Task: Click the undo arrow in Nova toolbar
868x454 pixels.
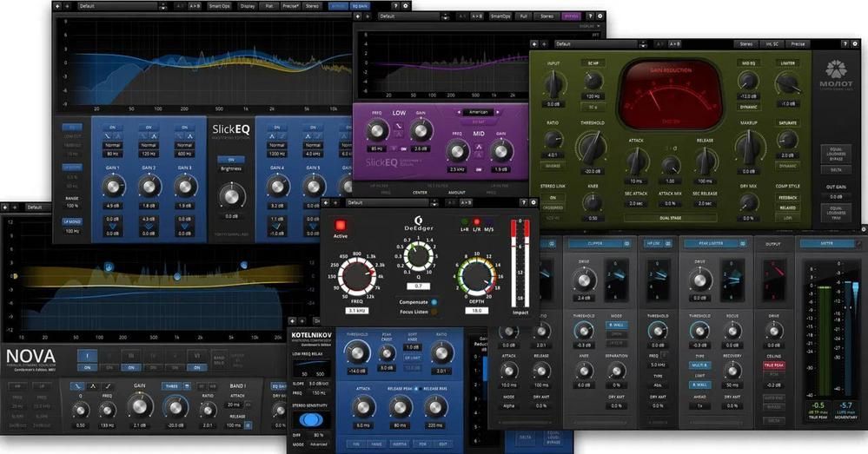Action: point(5,207)
